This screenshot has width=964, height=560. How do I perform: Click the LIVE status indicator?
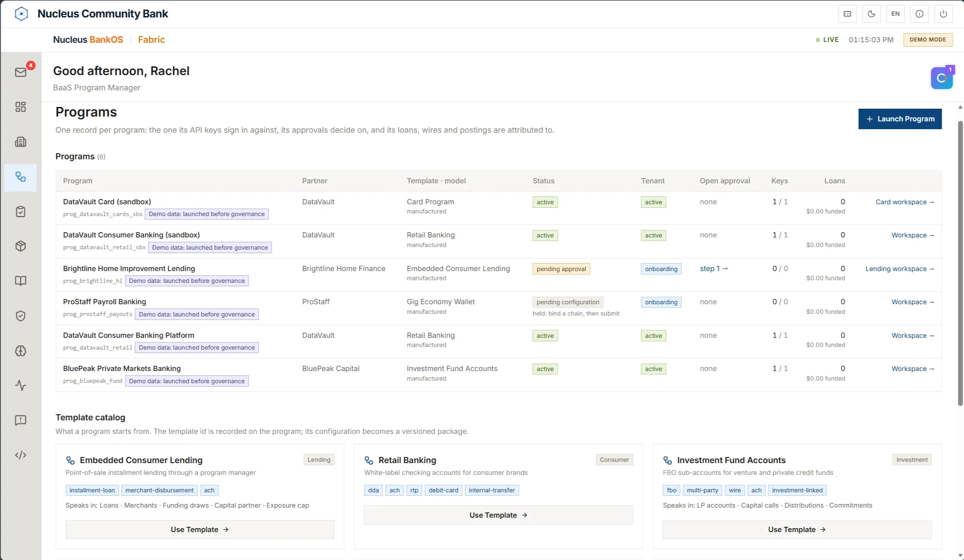(827, 40)
